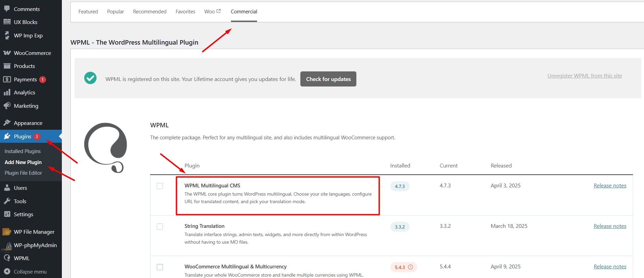Image resolution: width=644 pixels, height=278 pixels.
Task: Open the Featured plugins tab
Action: click(x=88, y=12)
